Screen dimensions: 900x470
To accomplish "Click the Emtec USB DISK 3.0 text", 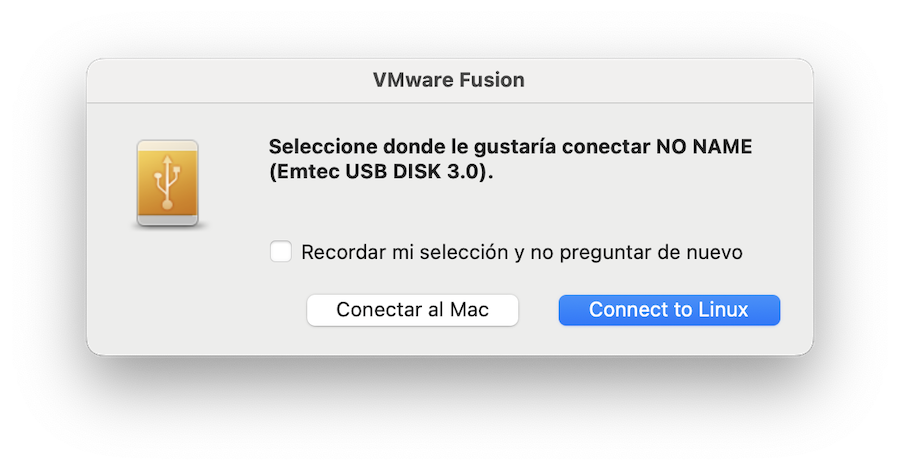I will [x=381, y=172].
